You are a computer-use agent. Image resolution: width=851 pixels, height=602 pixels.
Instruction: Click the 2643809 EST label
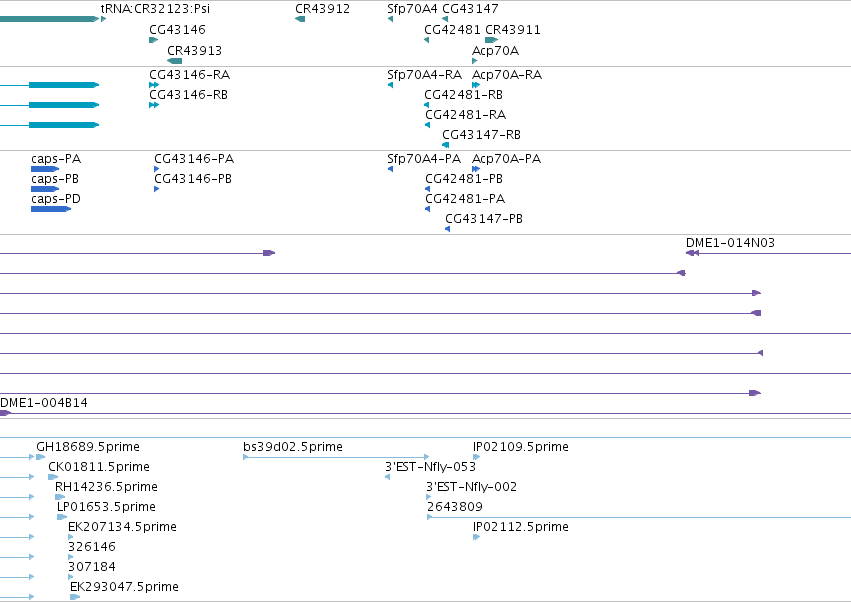click(x=455, y=507)
